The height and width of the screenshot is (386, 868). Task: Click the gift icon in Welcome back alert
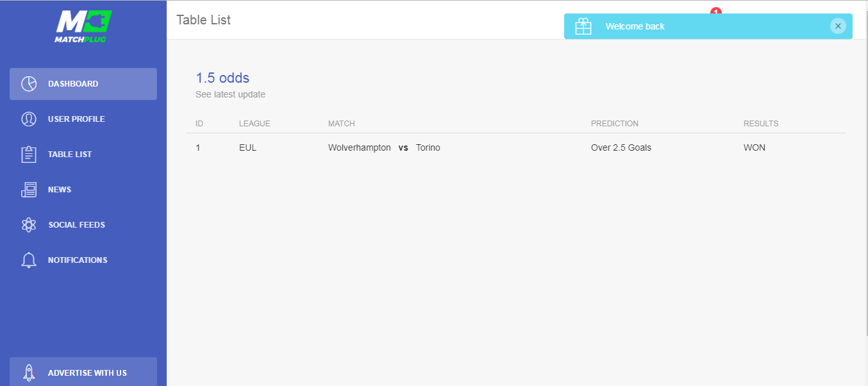[x=583, y=26]
